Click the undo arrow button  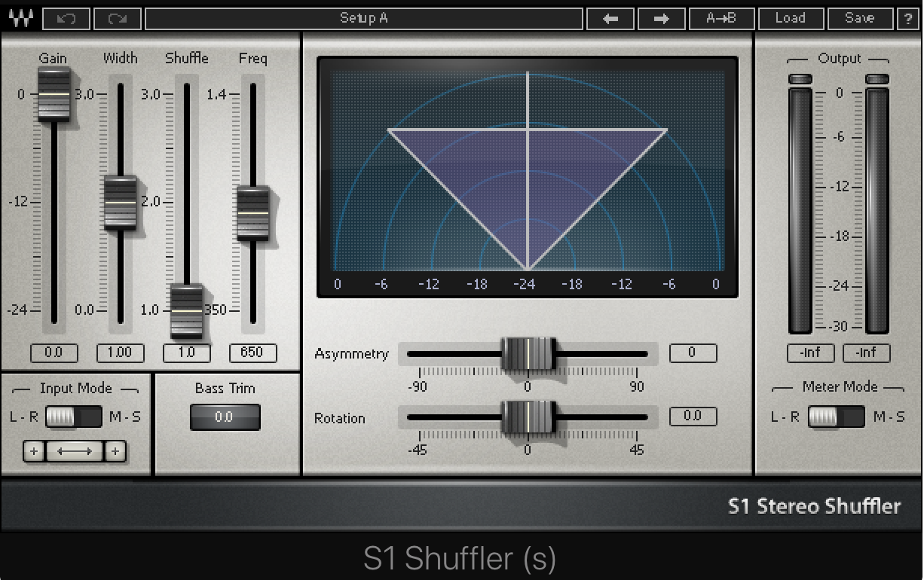[x=66, y=18]
